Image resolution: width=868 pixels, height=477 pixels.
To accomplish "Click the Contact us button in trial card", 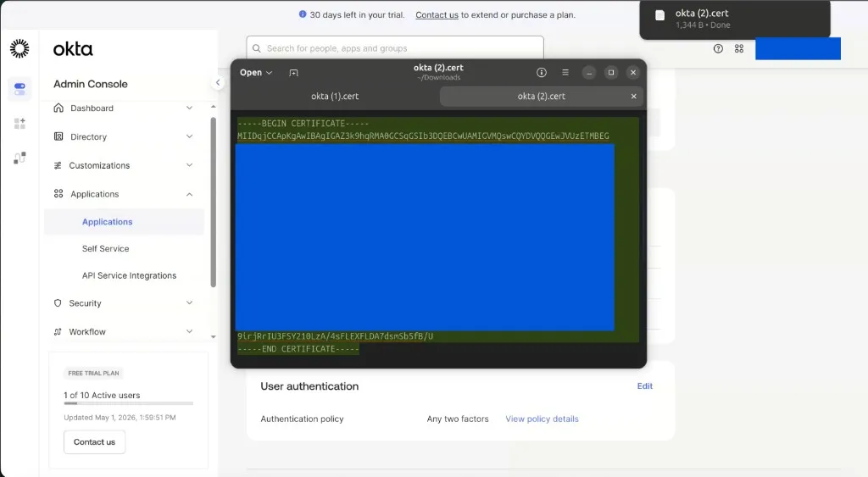I will 94,442.
